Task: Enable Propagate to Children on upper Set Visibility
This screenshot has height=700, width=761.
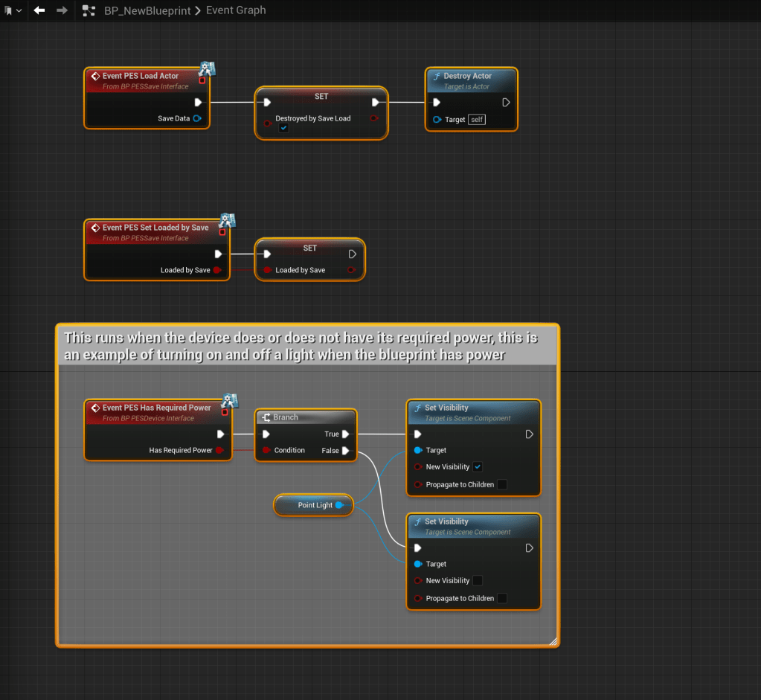Action: tap(502, 484)
